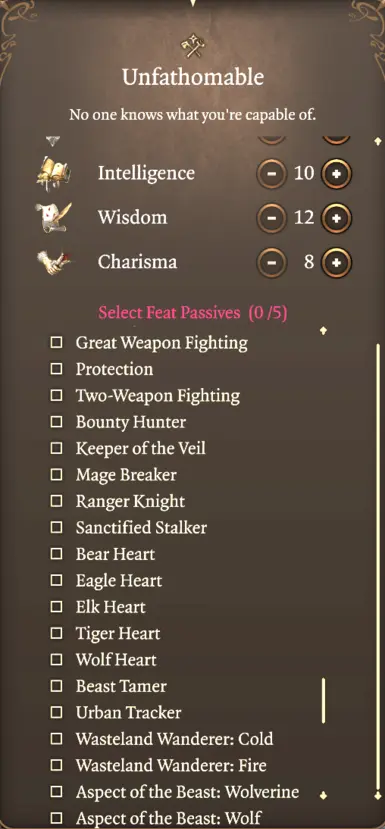
Task: Decrease Charisma with the minus button
Action: 272,262
